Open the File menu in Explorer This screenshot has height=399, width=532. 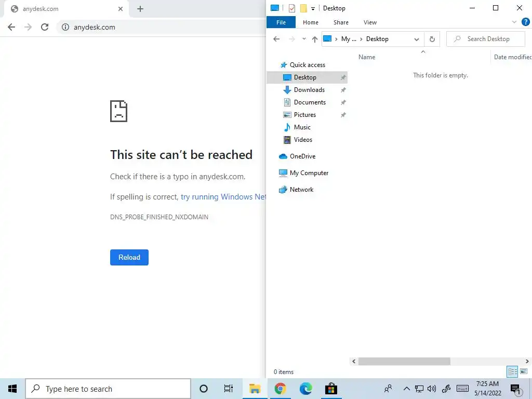tap(281, 22)
